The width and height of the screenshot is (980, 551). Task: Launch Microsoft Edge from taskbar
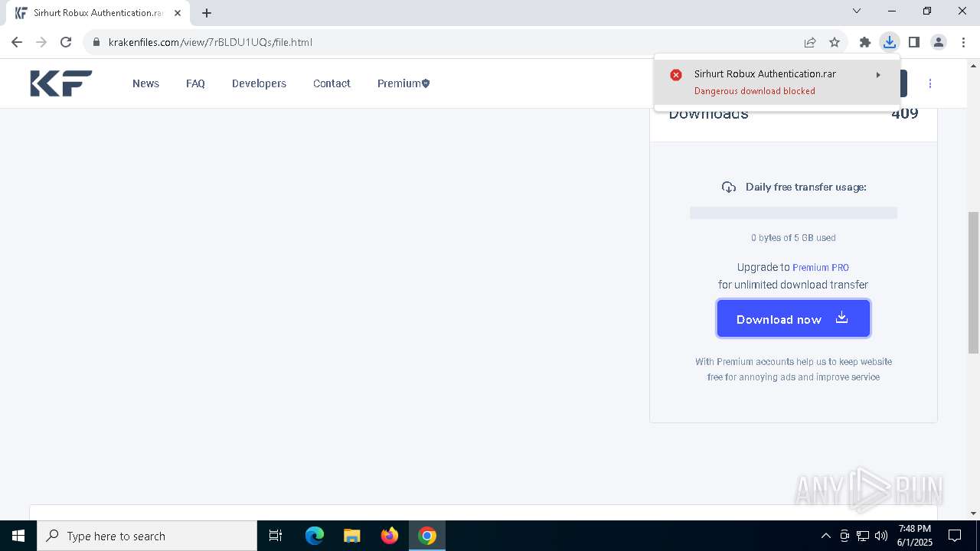point(315,536)
